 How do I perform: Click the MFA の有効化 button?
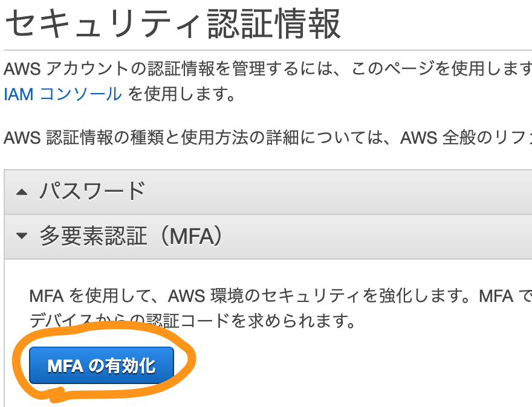tap(102, 365)
